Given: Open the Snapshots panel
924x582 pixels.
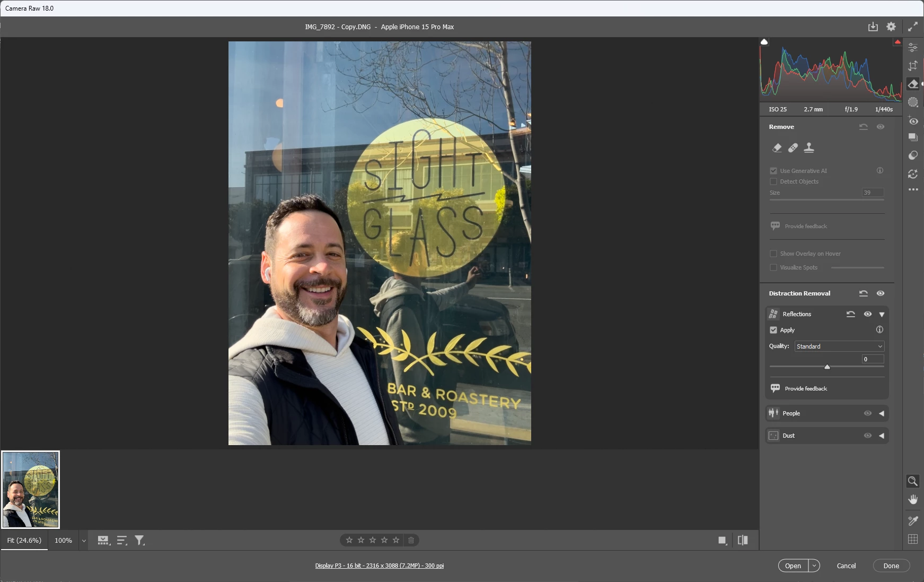Looking at the screenshot, I should [912, 137].
